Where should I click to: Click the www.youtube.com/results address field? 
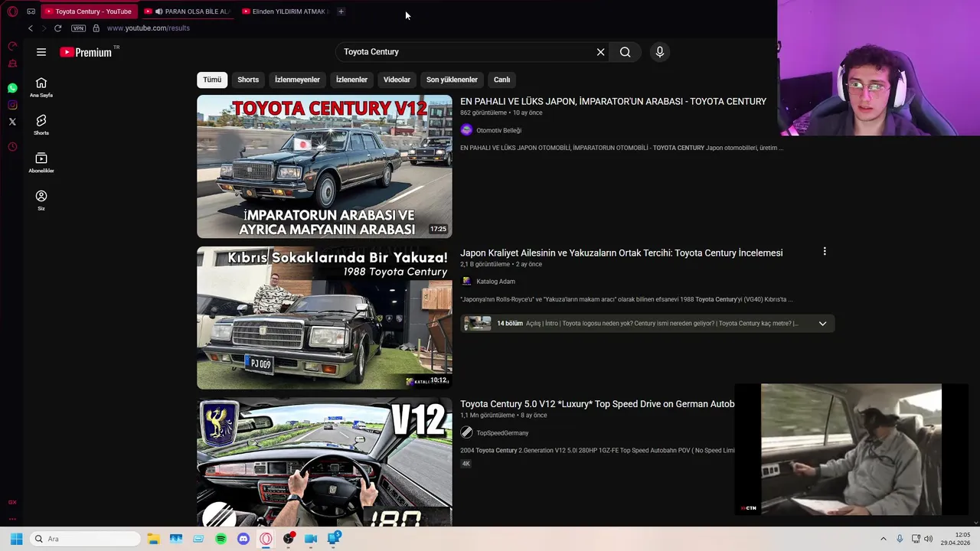pos(148,28)
